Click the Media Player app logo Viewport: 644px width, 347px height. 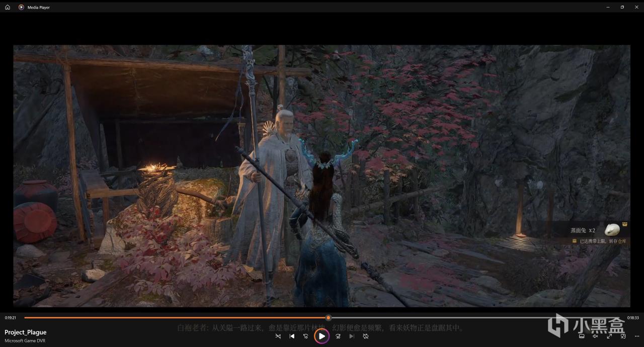21,7
